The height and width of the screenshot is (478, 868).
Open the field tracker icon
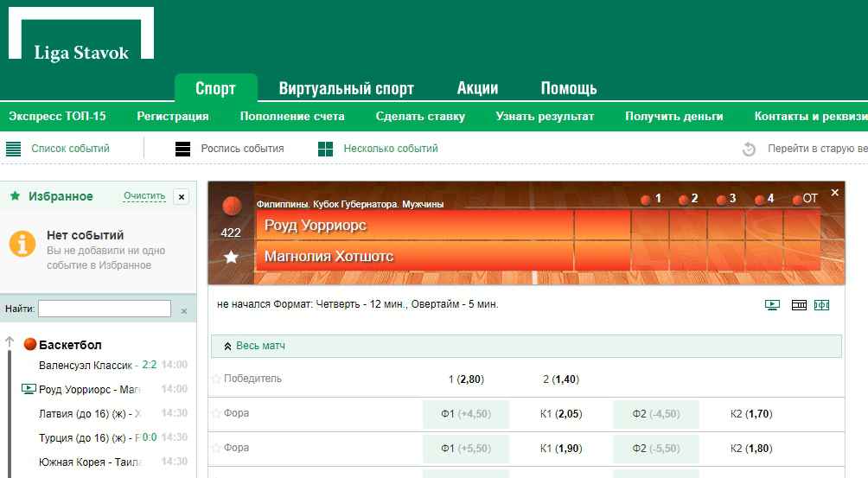[x=821, y=305]
